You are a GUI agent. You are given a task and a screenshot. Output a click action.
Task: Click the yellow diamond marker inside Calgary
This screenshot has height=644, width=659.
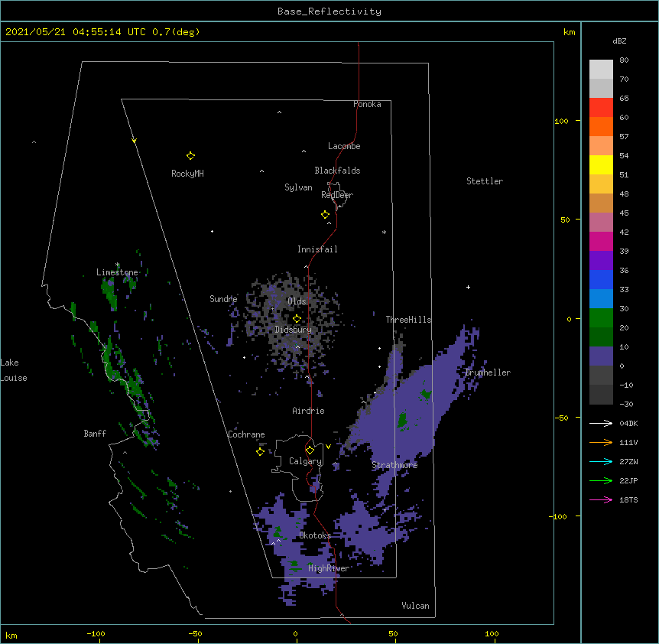point(310,450)
